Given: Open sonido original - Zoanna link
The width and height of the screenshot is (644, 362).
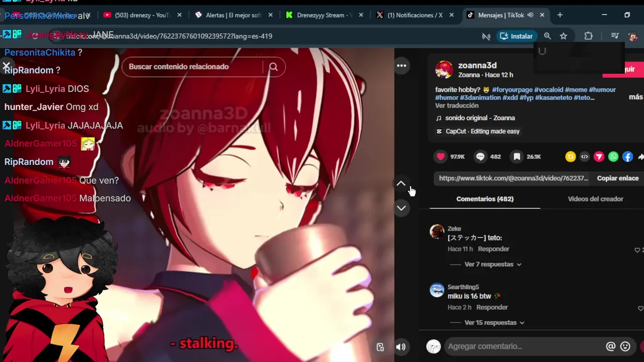Looking at the screenshot, I should [x=480, y=118].
